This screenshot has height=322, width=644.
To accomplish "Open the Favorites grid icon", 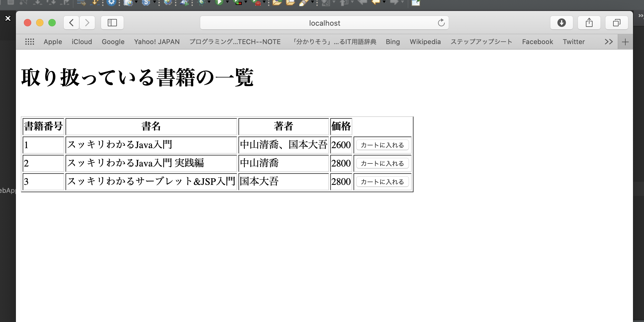I will tap(30, 42).
